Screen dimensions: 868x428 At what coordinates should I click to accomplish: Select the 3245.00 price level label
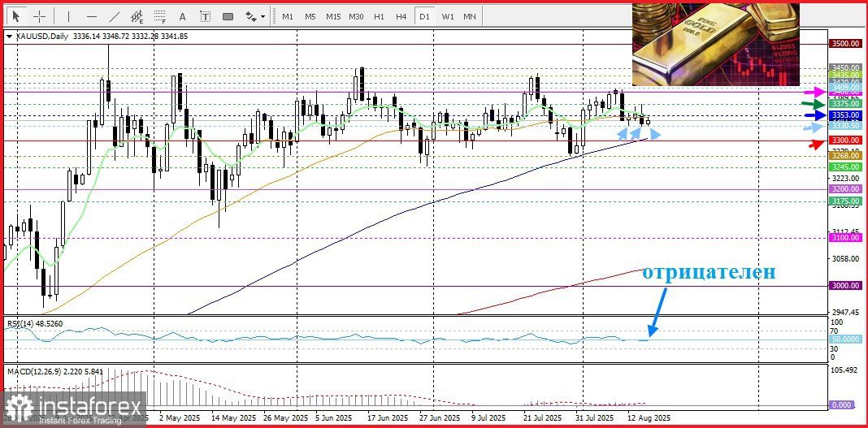point(844,166)
